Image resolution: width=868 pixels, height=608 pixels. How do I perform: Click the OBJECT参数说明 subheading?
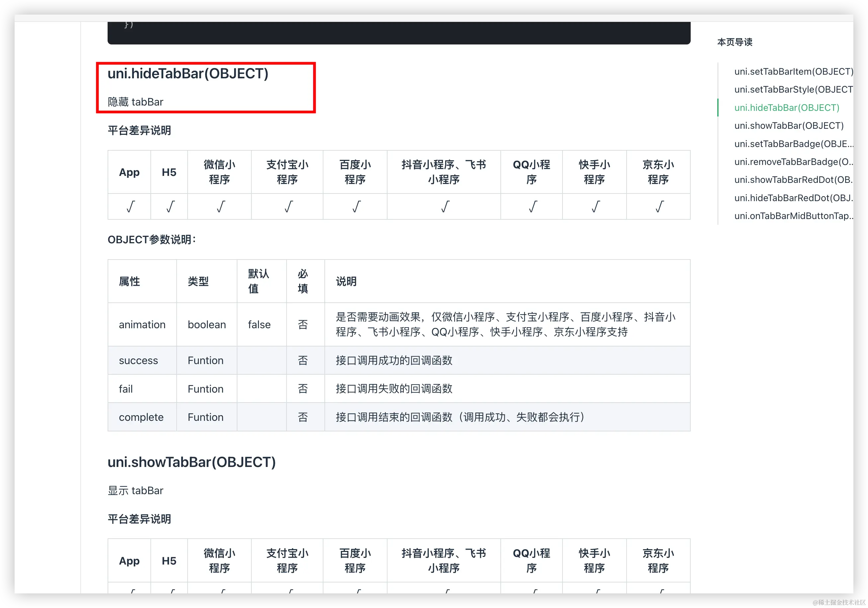[x=152, y=240]
